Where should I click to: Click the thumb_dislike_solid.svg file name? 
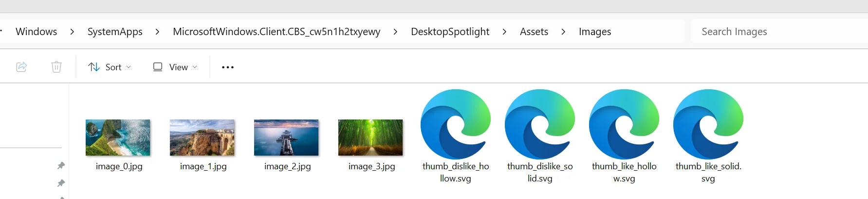pos(540,172)
